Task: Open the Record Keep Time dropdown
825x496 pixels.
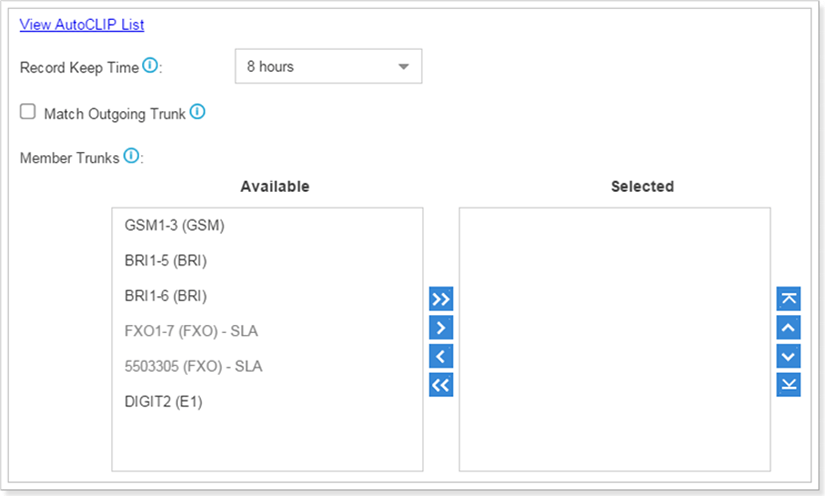Action: [328, 67]
